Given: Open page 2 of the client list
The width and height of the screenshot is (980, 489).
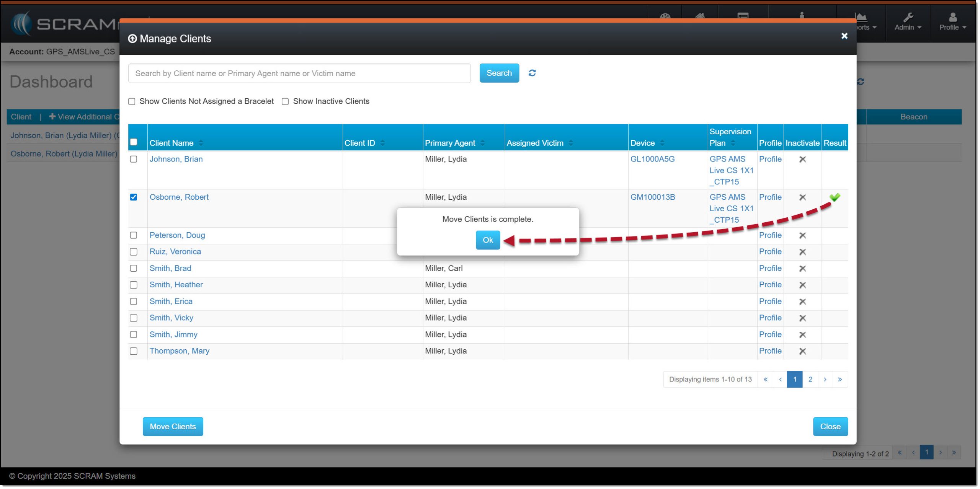Looking at the screenshot, I should pyautogui.click(x=810, y=380).
